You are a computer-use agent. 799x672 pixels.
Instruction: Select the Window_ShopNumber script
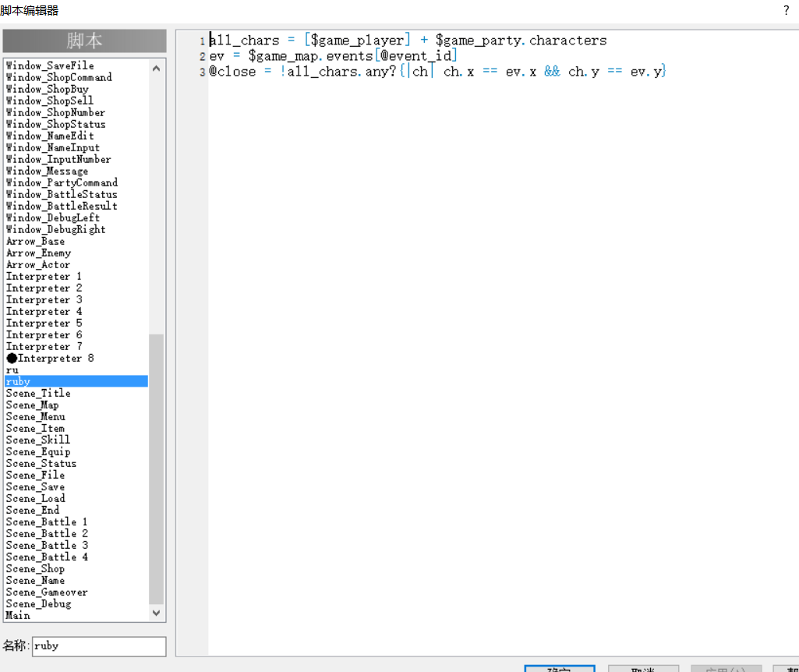55,112
